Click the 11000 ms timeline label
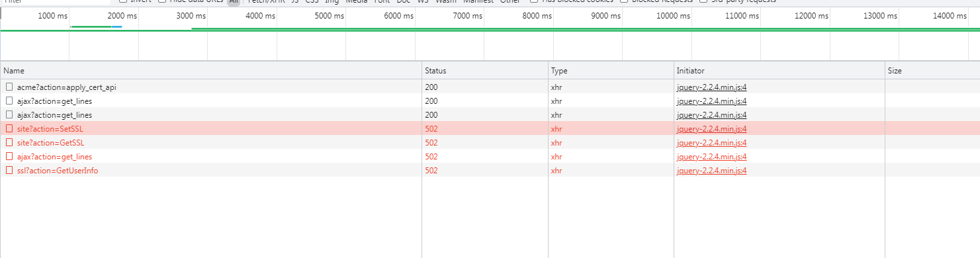Viewport: 980px width, 258px height. [x=742, y=16]
